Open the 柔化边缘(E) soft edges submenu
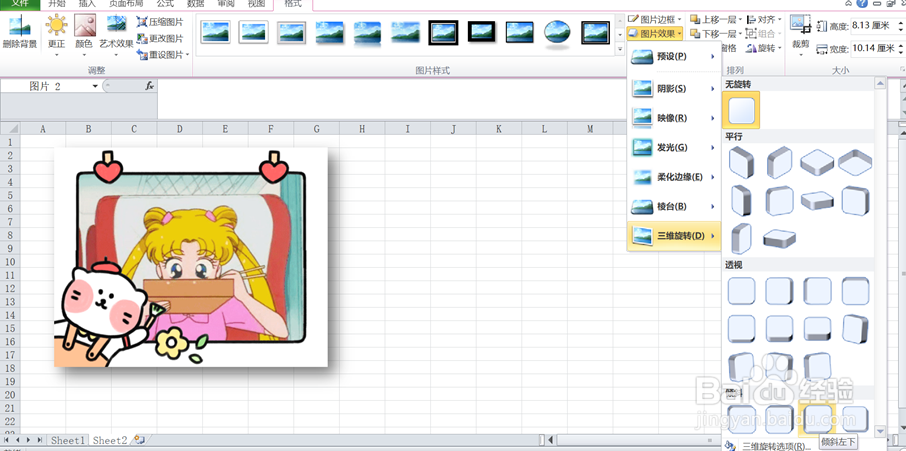 coord(674,177)
